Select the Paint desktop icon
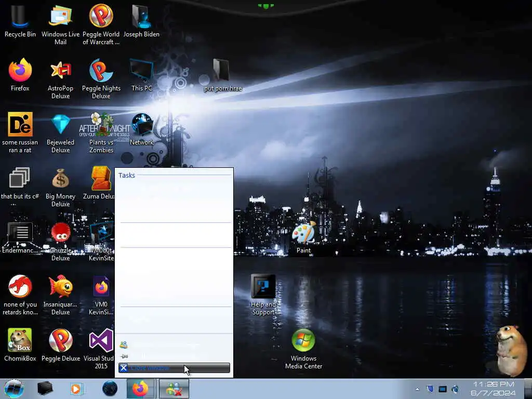The image size is (532, 399). (x=303, y=237)
